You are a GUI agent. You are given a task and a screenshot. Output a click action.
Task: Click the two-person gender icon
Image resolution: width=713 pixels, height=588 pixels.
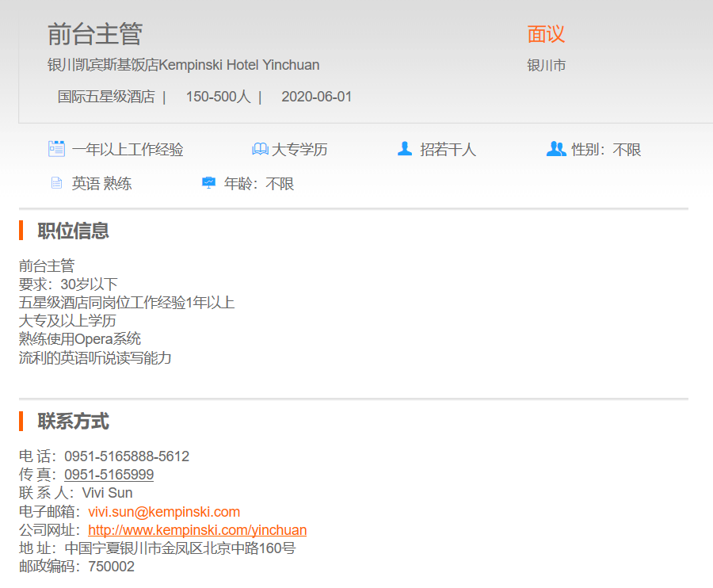[x=556, y=149]
